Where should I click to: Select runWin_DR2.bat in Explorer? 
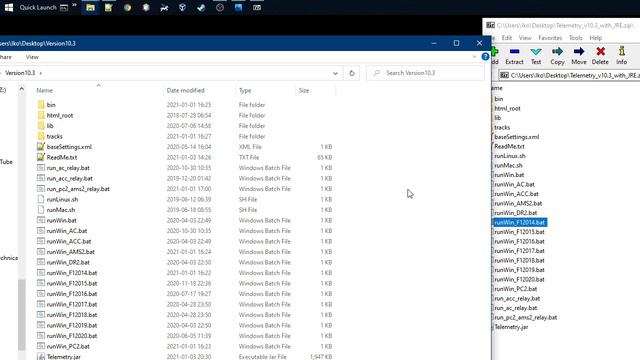click(x=68, y=262)
